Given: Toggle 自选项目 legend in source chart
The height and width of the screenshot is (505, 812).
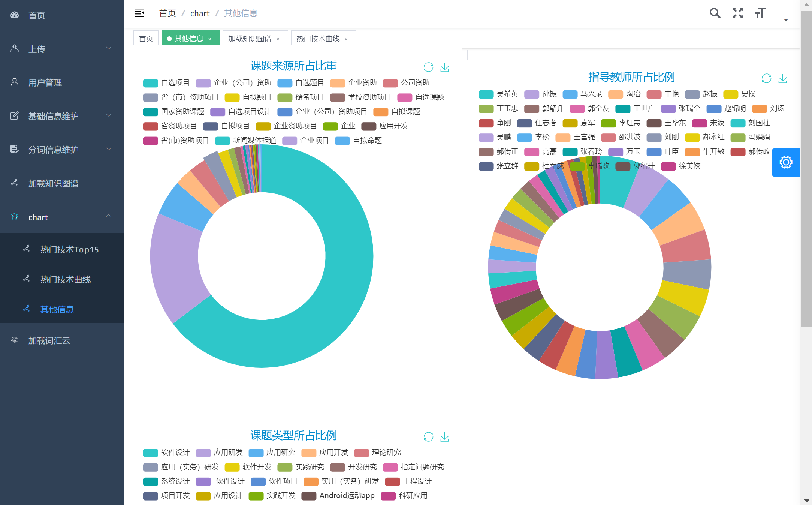Looking at the screenshot, I should click(x=166, y=83).
